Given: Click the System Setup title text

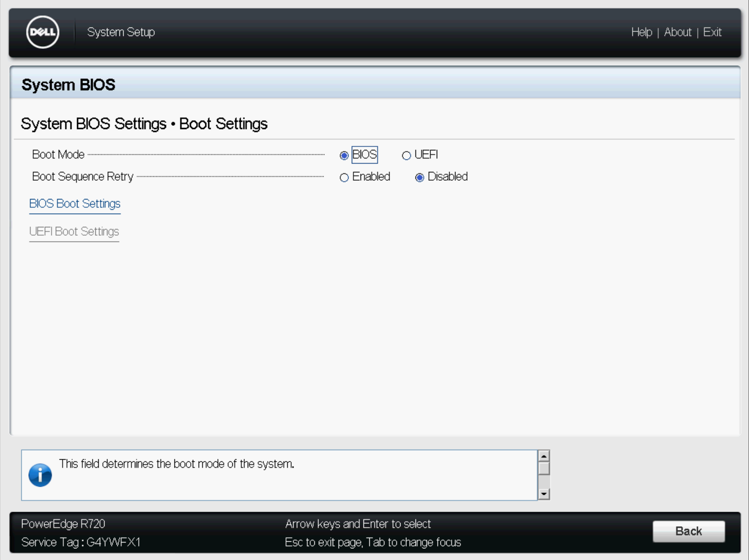Looking at the screenshot, I should click(121, 32).
